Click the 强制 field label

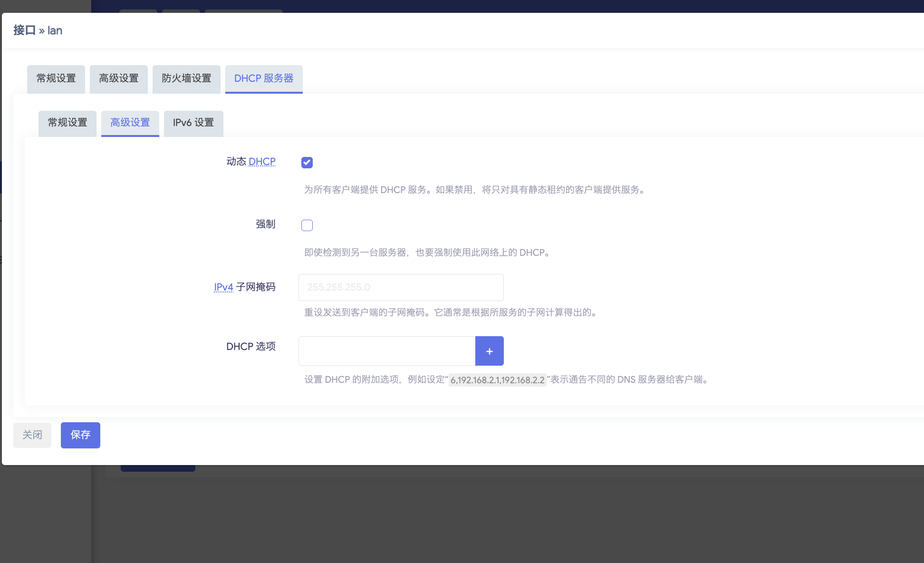click(265, 224)
